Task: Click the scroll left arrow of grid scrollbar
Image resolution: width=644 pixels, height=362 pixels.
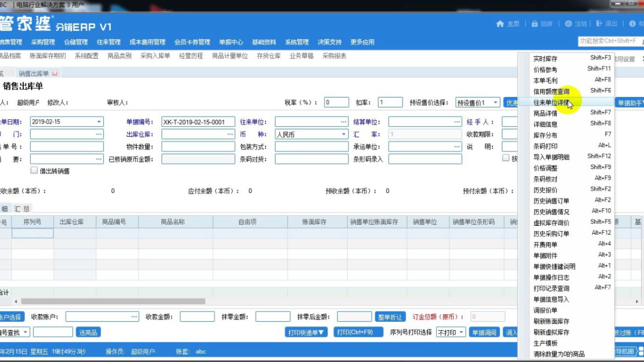Action: 16,301
